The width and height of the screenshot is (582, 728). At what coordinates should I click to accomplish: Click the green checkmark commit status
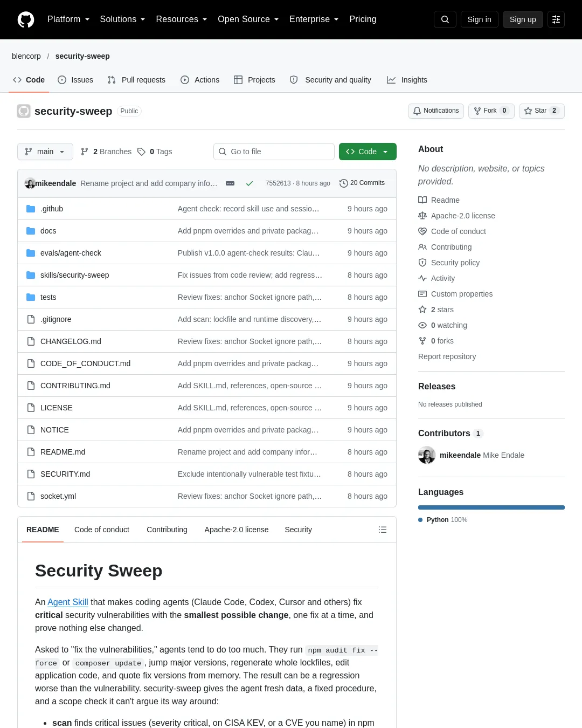click(250, 183)
